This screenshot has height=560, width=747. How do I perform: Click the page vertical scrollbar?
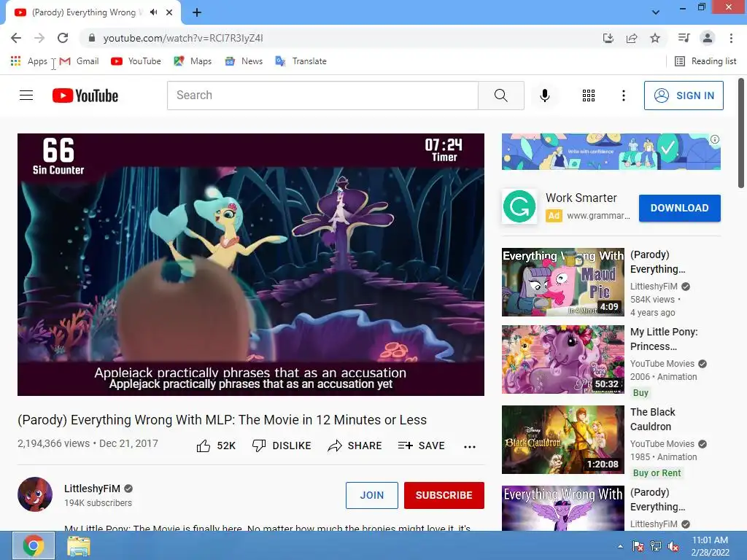(x=741, y=133)
